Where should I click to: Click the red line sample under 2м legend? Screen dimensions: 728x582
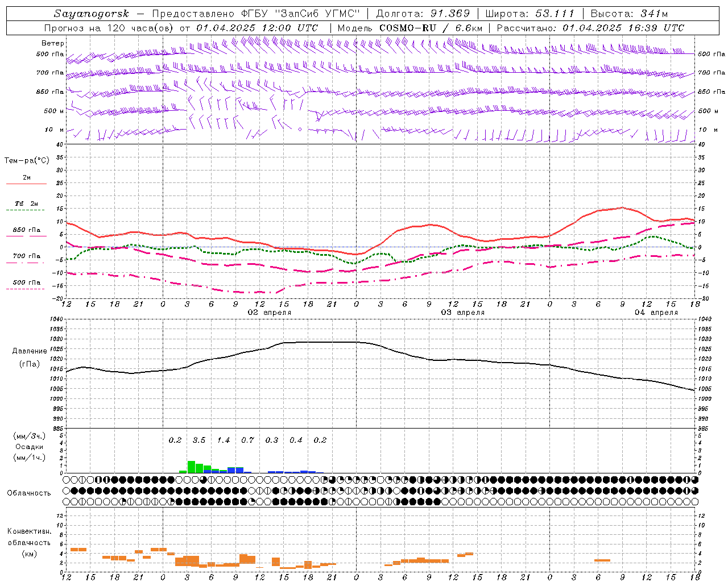tap(26, 184)
